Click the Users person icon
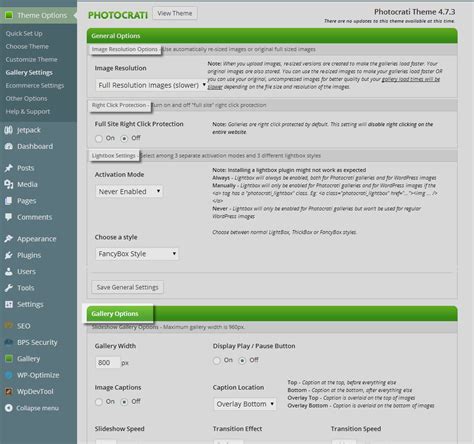474x444 pixels. (9, 272)
